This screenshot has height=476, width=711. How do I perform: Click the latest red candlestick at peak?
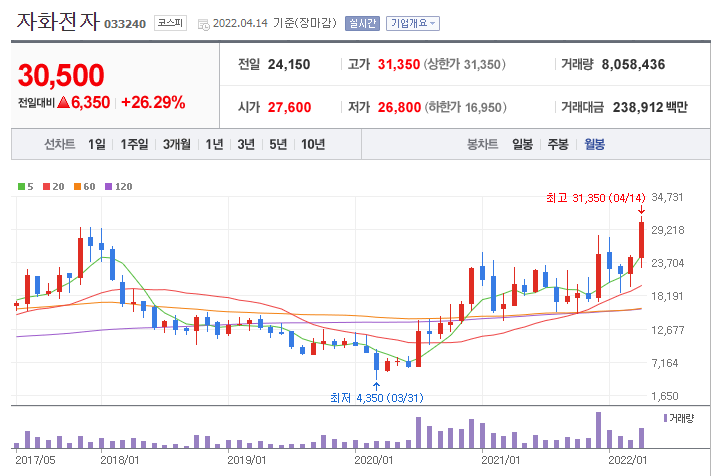pyautogui.click(x=641, y=240)
